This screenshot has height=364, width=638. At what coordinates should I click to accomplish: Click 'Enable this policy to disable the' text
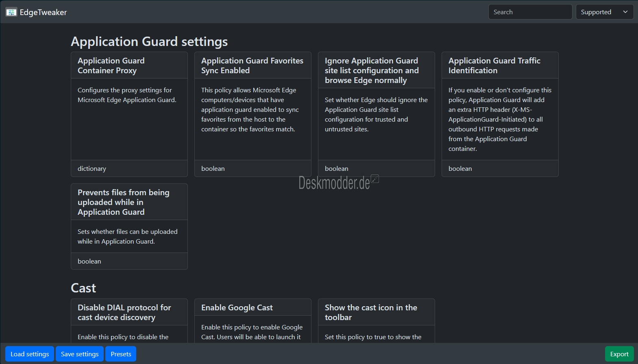pyautogui.click(x=123, y=337)
